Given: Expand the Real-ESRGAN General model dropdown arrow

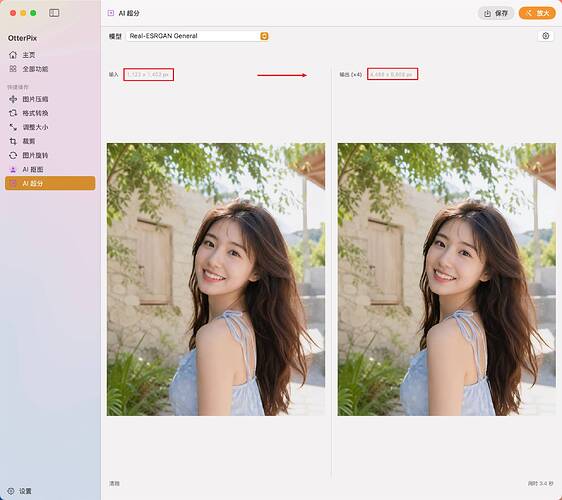Looking at the screenshot, I should (x=264, y=36).
